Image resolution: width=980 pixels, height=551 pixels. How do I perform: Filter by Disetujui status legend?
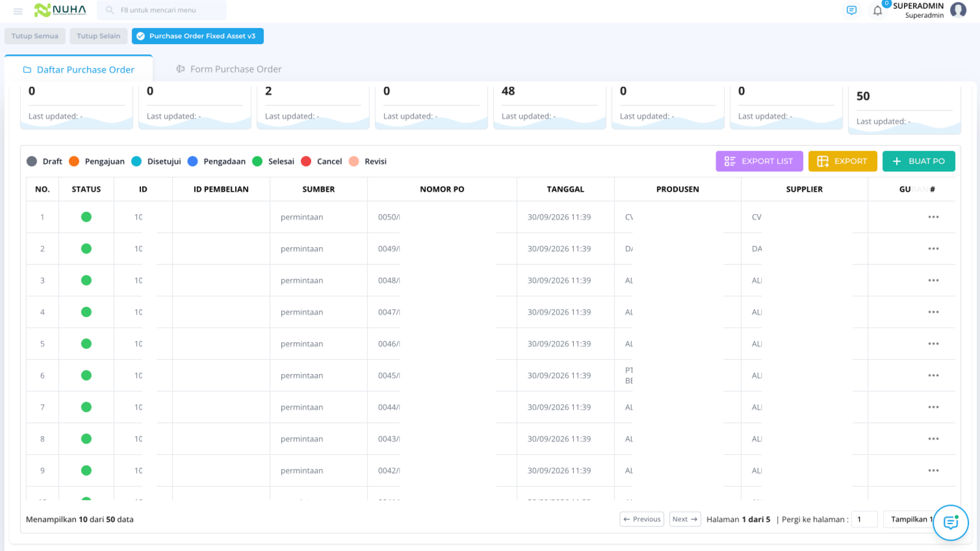click(156, 162)
